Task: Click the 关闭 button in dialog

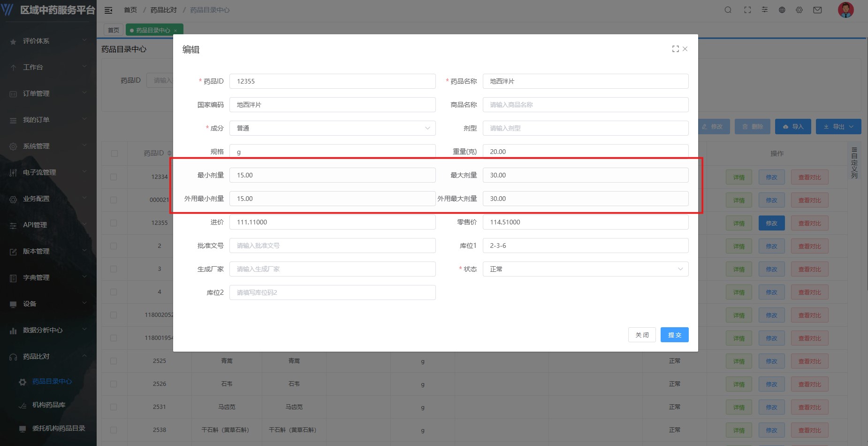Action: coord(642,335)
